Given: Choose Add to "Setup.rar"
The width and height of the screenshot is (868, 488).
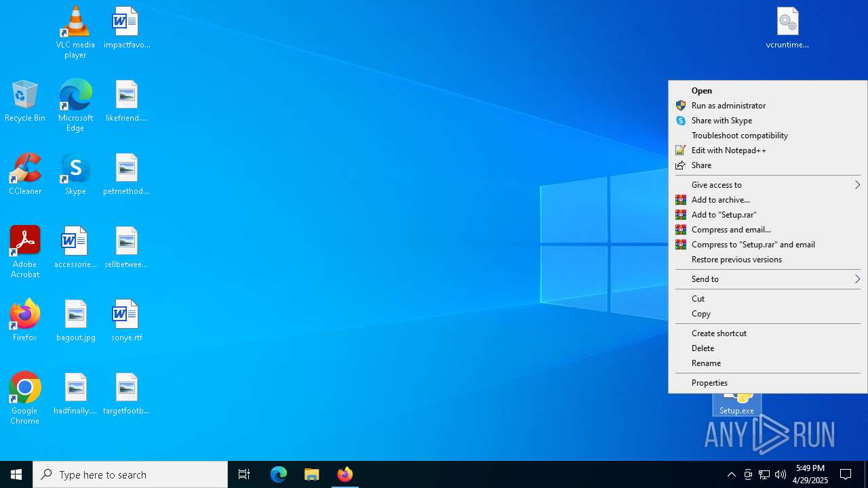Looking at the screenshot, I should point(768,215).
